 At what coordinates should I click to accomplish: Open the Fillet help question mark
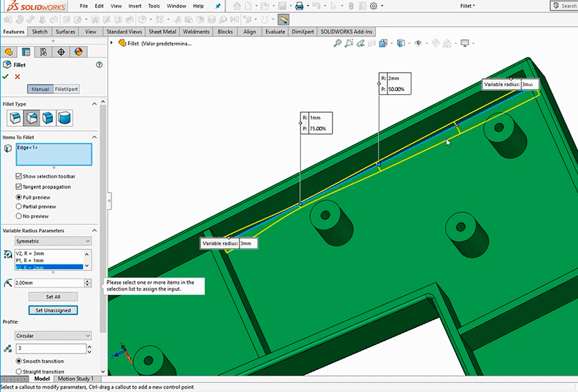[99, 65]
